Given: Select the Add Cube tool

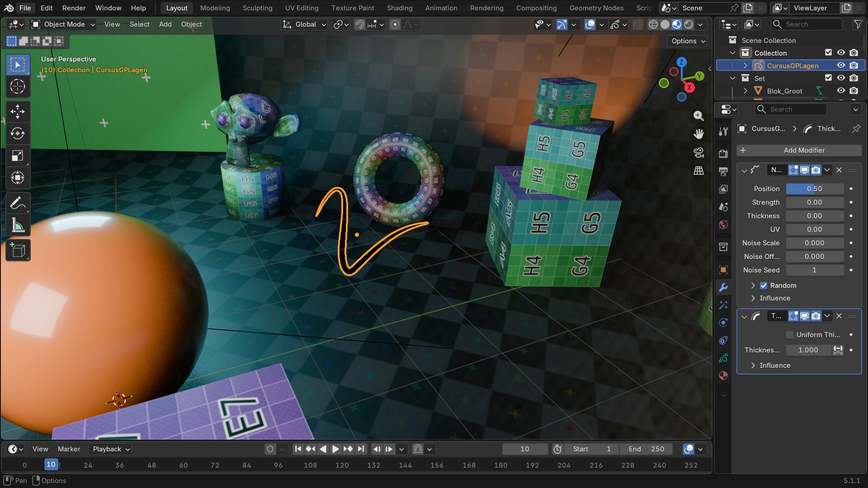Looking at the screenshot, I should pos(18,250).
